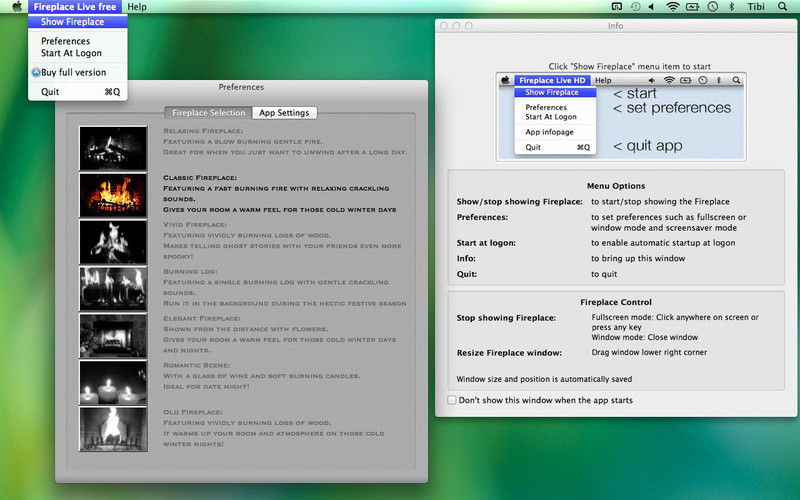
Task: Click the Fireplace Control heading
Action: coord(616,302)
